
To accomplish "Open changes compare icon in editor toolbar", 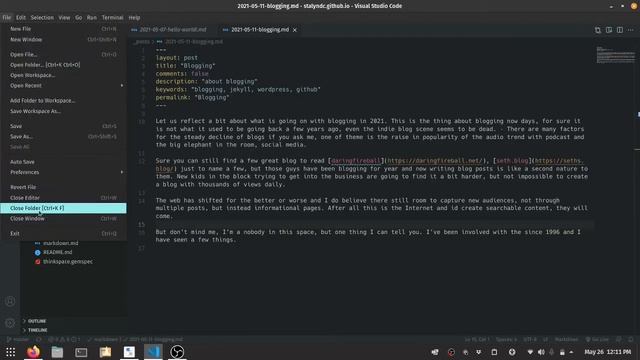I will click(x=598, y=30).
